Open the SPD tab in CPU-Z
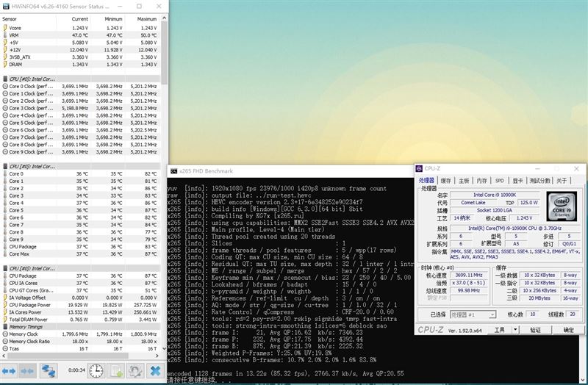Screen dimensions: 588x385 pyautogui.click(x=500, y=181)
